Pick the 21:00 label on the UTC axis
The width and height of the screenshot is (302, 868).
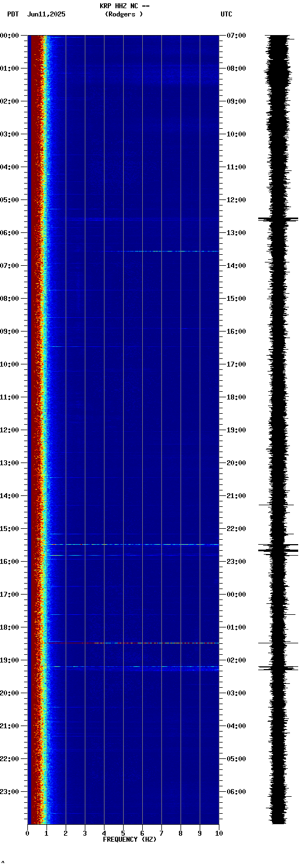coord(236,496)
